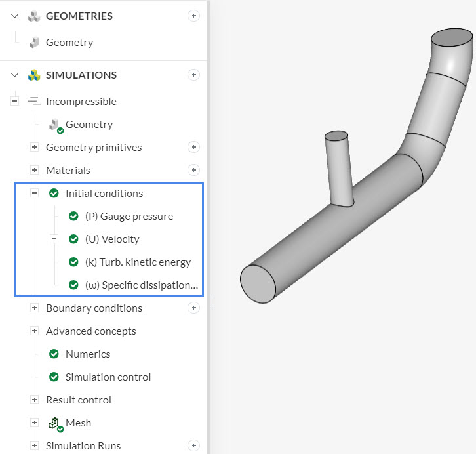Click the green check beside Specific dissipation
Viewport: 476px width, 454px height.
point(74,285)
